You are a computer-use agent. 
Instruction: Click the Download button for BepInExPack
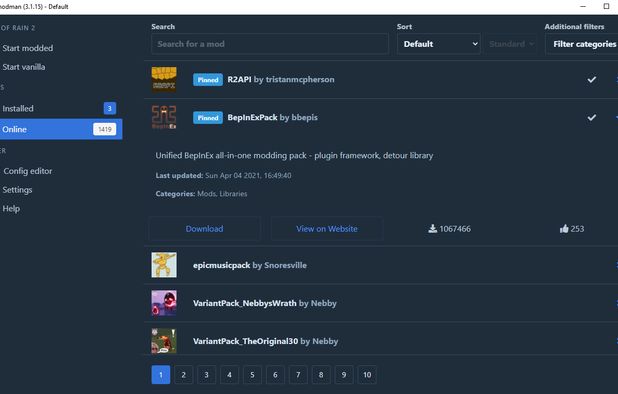pyautogui.click(x=205, y=229)
